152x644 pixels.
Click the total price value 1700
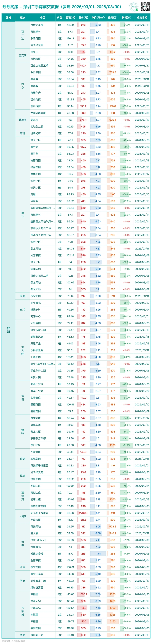[x=83, y=621]
